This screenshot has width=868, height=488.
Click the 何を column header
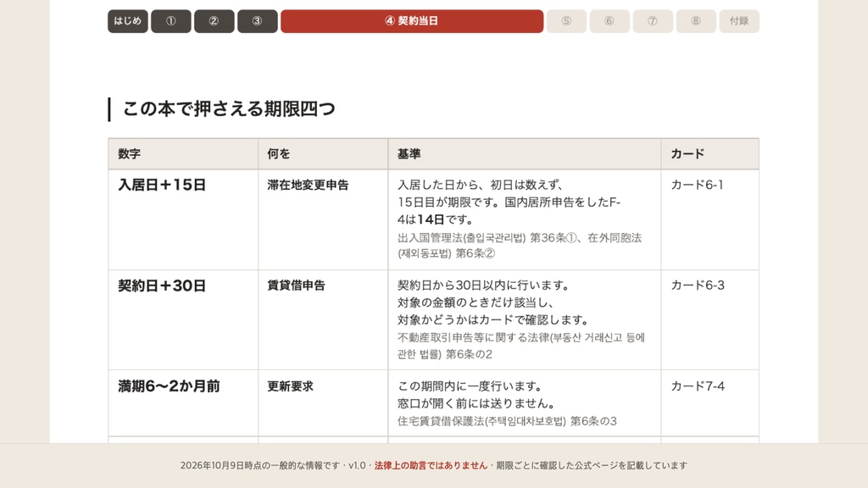pos(323,154)
